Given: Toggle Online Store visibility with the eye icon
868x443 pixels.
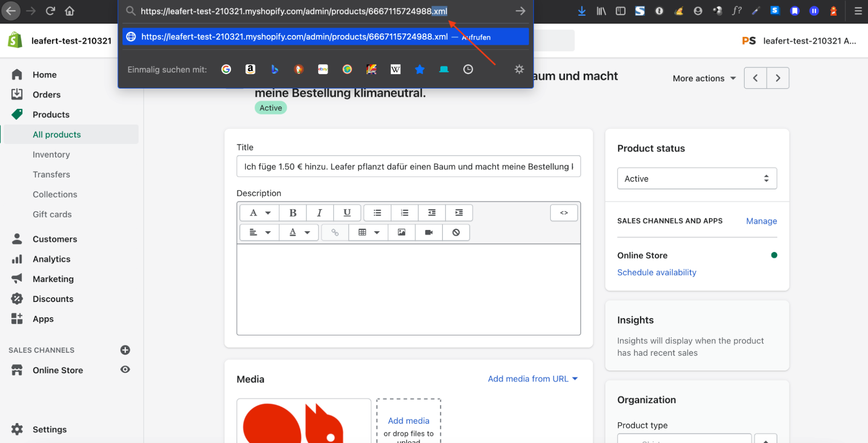Looking at the screenshot, I should pos(125,369).
